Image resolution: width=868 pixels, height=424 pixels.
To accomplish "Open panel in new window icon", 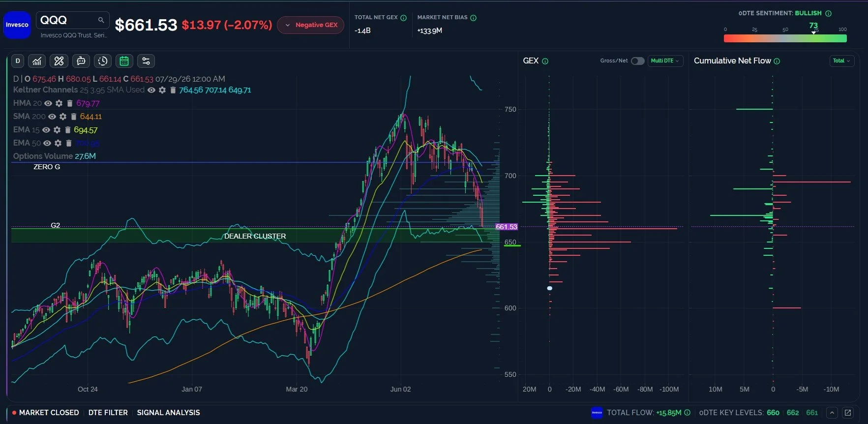I will pos(847,413).
